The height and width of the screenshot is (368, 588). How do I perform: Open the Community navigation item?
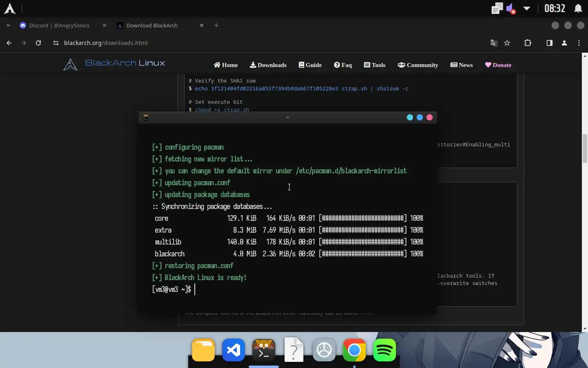(x=418, y=65)
